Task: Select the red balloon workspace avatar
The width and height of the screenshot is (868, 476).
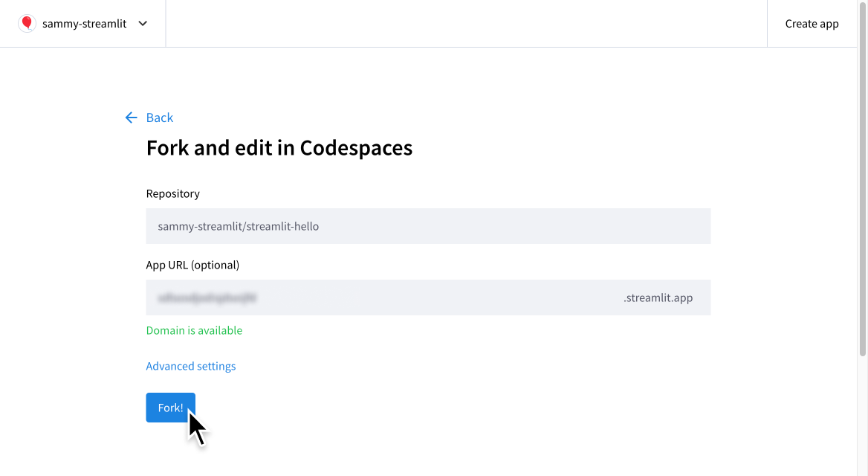Action: click(x=27, y=23)
